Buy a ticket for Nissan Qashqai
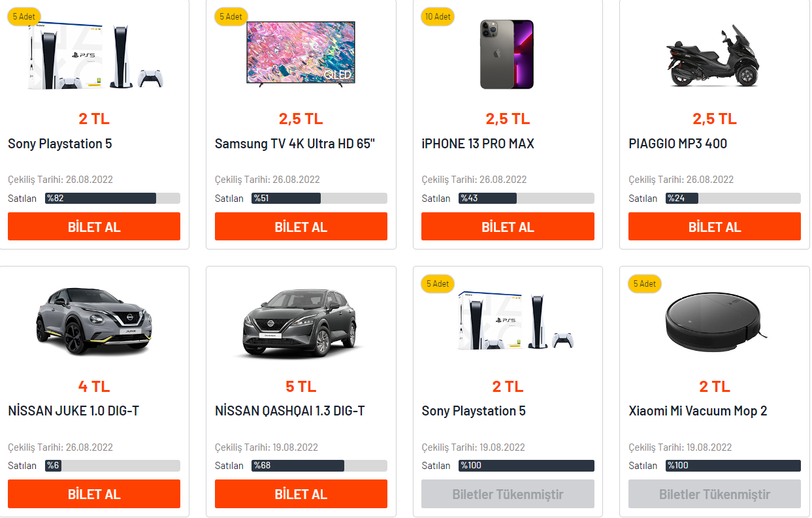The image size is (812, 518). (x=300, y=494)
